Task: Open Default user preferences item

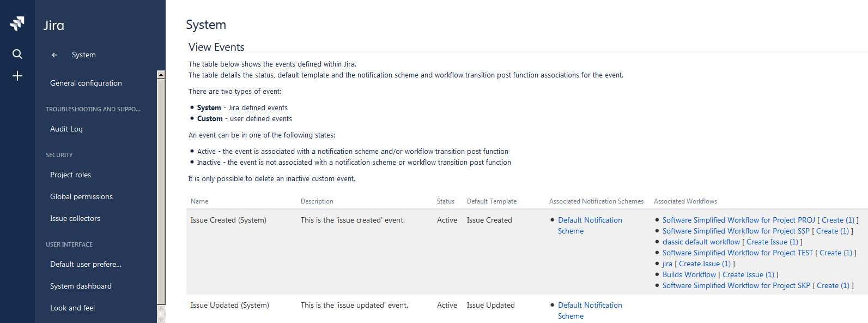Action: tap(86, 264)
